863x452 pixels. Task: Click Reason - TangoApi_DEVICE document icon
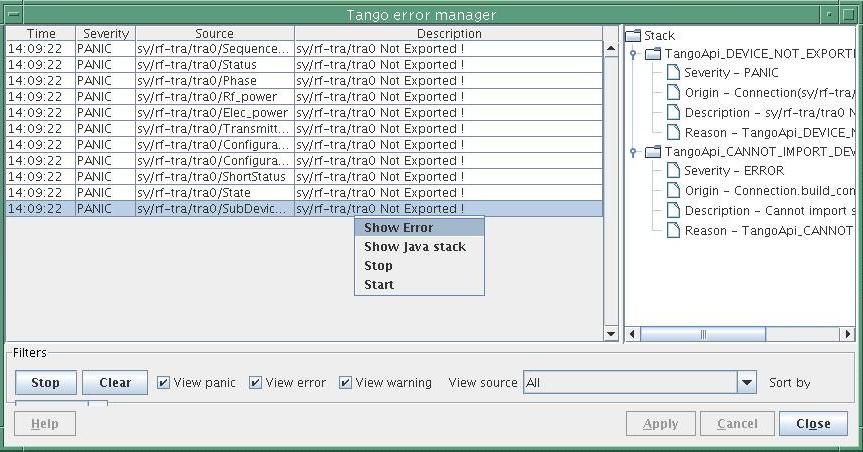pyautogui.click(x=673, y=132)
